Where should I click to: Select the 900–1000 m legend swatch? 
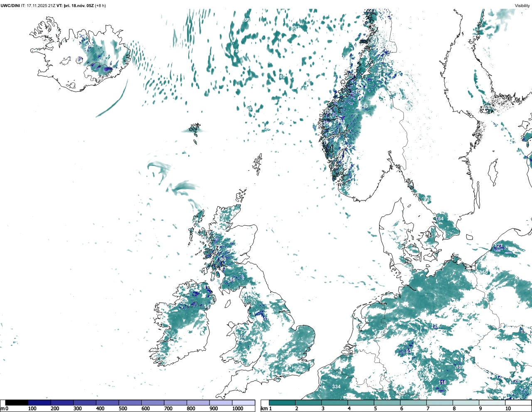pyautogui.click(x=221, y=402)
